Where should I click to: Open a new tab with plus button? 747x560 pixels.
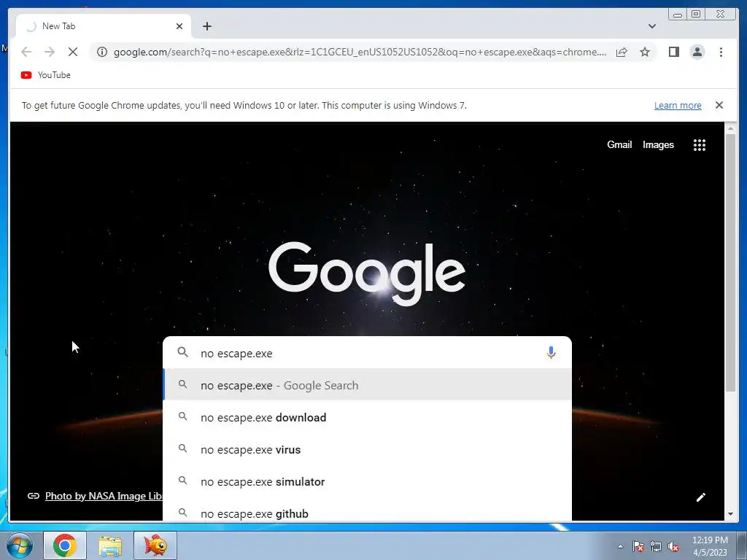(206, 26)
